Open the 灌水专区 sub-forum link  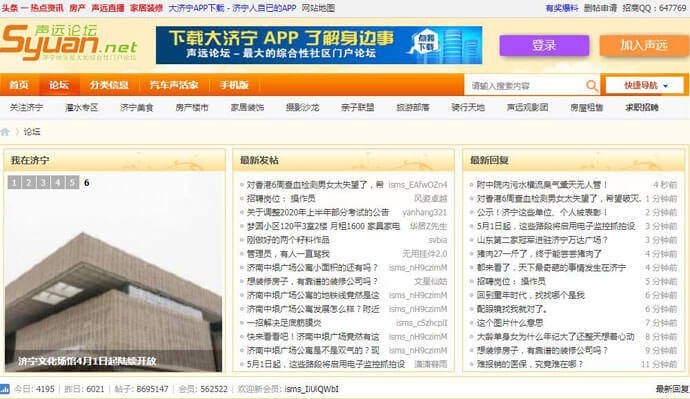[x=81, y=107]
